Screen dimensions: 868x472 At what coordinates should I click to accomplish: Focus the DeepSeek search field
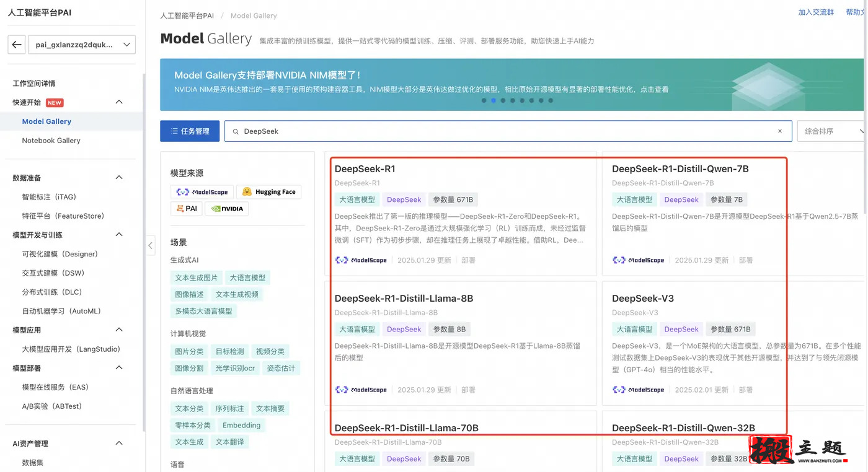[508, 131]
